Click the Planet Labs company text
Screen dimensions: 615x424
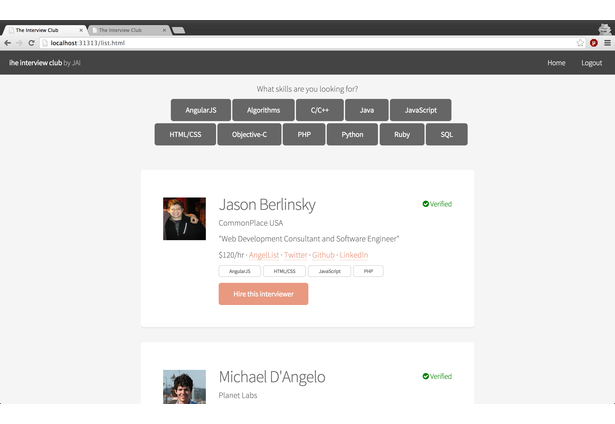(238, 395)
